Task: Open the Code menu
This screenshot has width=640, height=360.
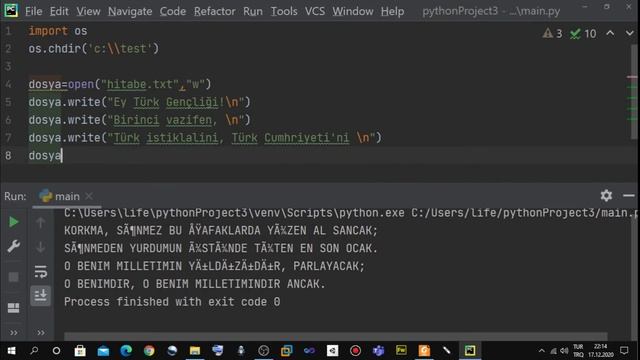Action: (x=173, y=11)
